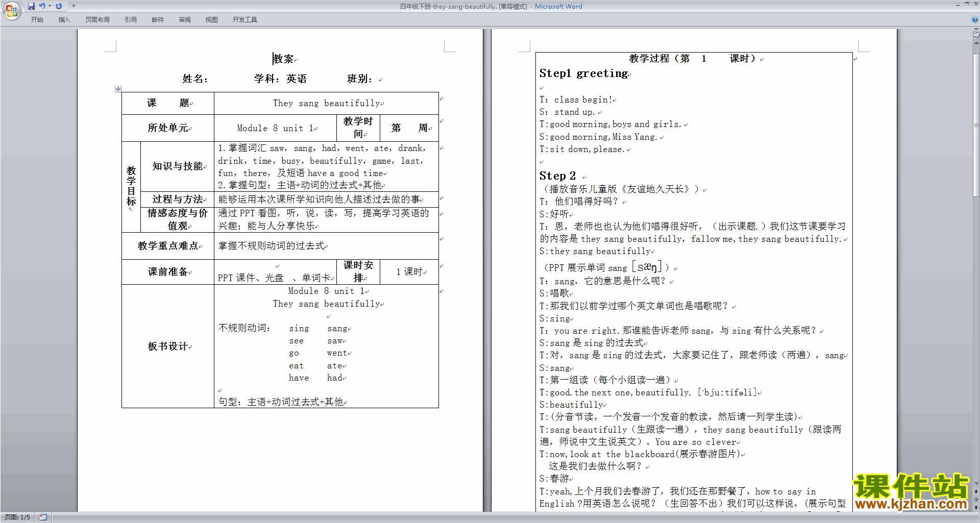Click the scrollbar up arrow
Image resolution: width=980 pixels, height=523 pixels.
[976, 43]
